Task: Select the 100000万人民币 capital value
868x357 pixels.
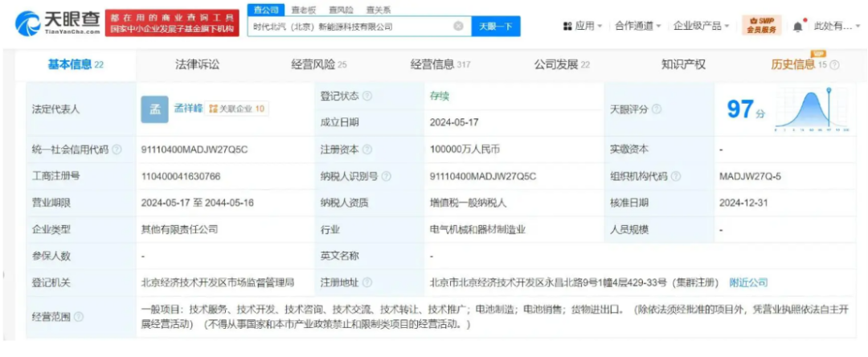Action: [465, 150]
